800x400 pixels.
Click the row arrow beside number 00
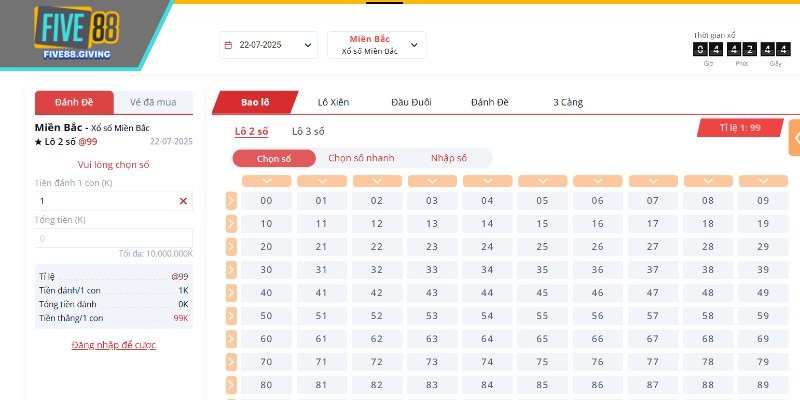click(x=231, y=200)
